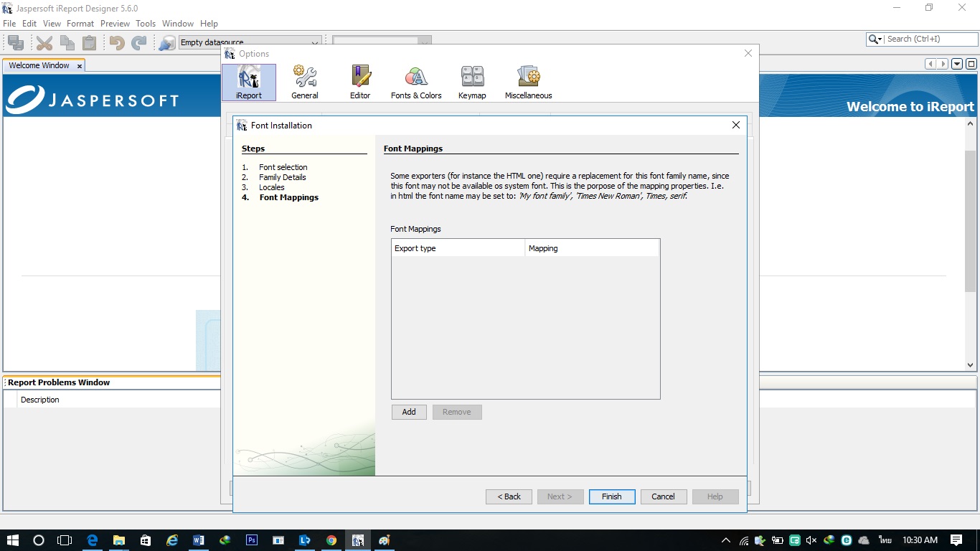The width and height of the screenshot is (980, 551).
Task: Open the Windows Store taskbar icon
Action: pyautogui.click(x=145, y=540)
